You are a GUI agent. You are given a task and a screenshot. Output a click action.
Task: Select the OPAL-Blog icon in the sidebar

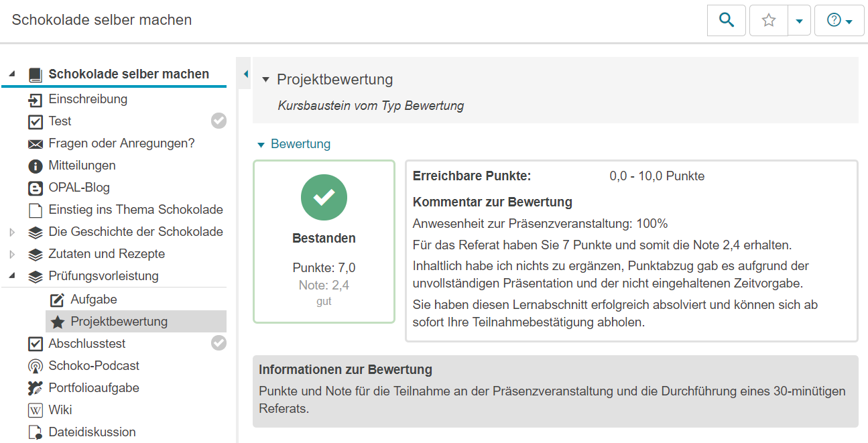click(x=37, y=187)
